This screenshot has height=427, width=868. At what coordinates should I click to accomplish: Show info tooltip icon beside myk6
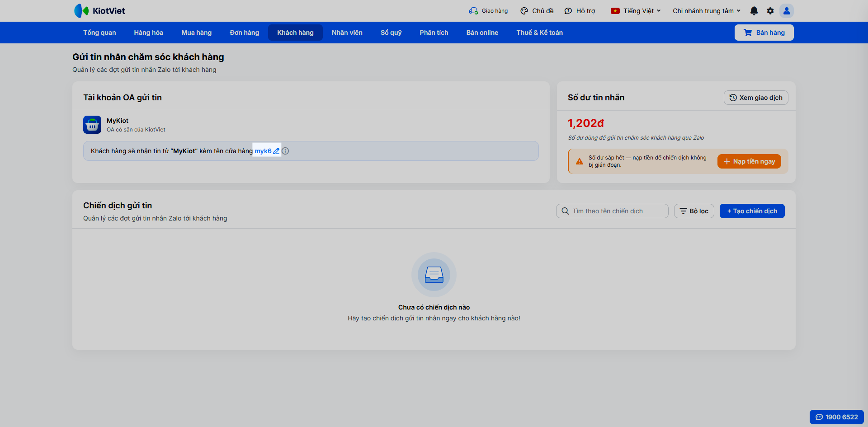coord(285,151)
